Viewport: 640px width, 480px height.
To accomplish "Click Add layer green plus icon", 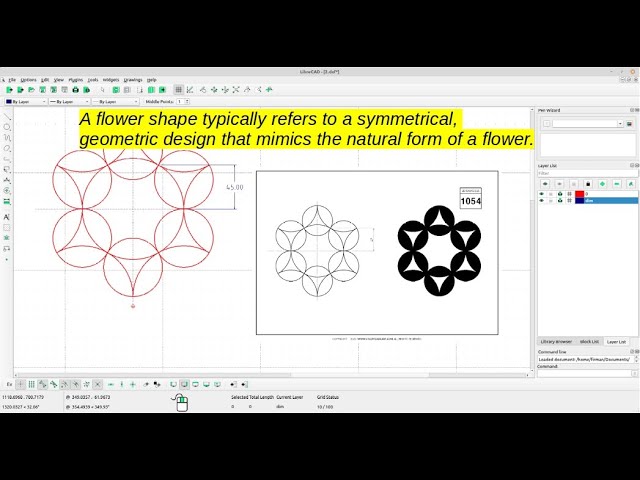I will click(x=602, y=184).
